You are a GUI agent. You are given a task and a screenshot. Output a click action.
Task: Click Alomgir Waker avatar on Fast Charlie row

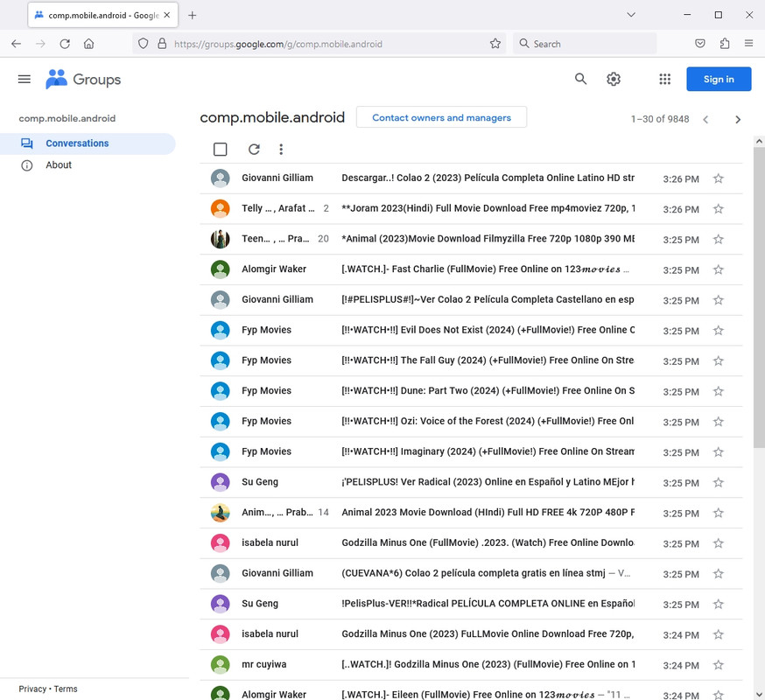click(220, 269)
